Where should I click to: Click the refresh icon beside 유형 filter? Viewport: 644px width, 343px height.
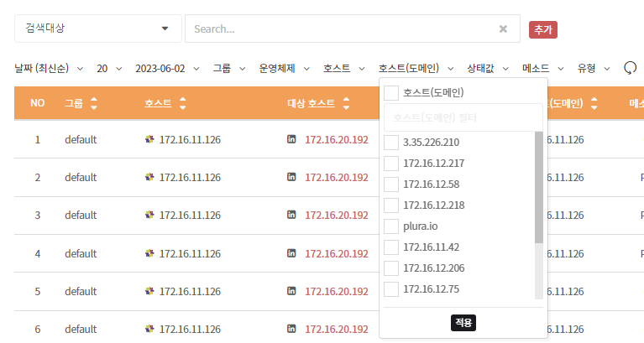(631, 68)
